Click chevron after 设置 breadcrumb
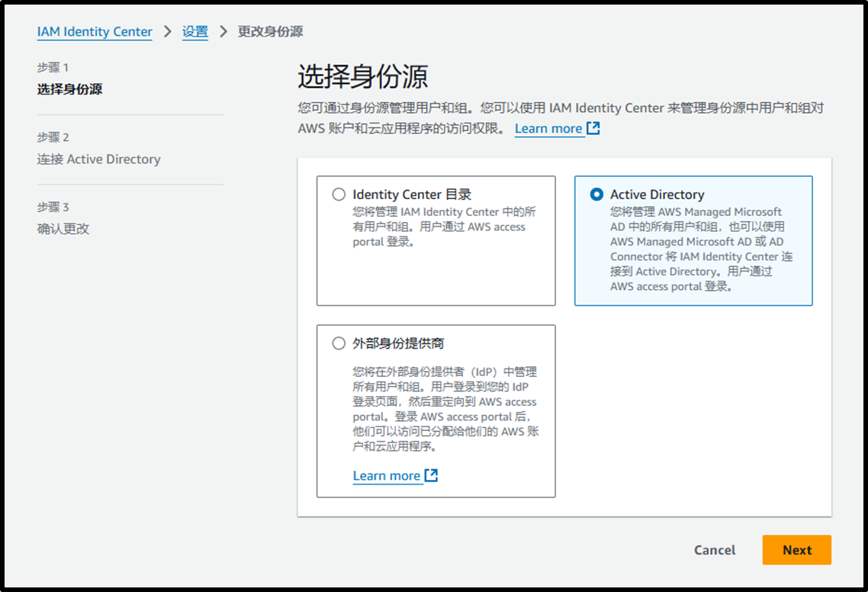 (223, 31)
